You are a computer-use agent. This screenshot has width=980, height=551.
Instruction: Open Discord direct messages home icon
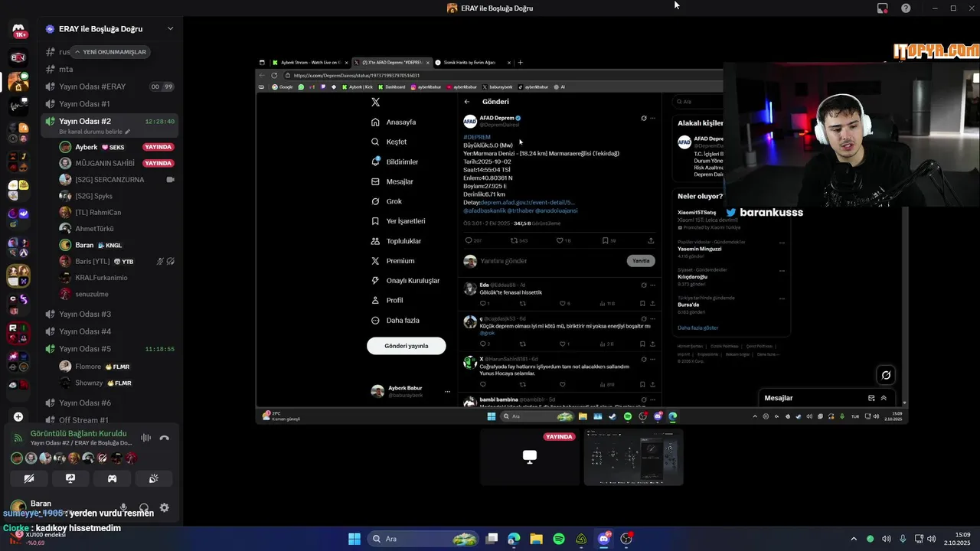tap(18, 31)
